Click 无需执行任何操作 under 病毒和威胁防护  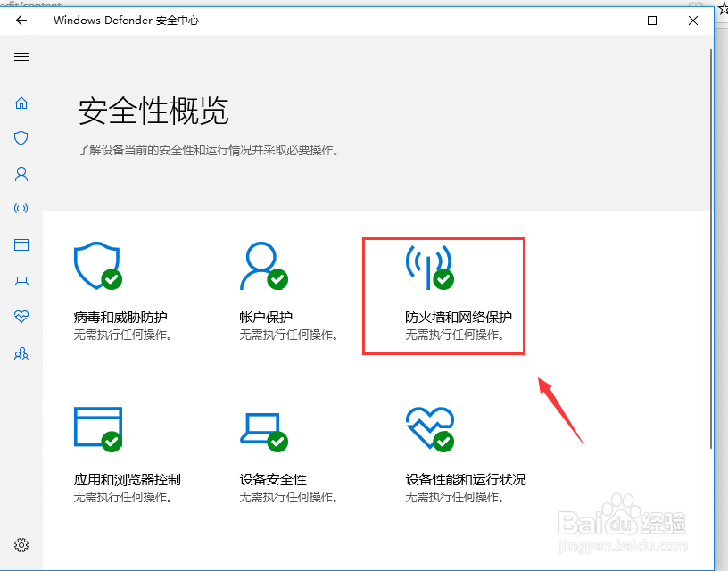123,335
